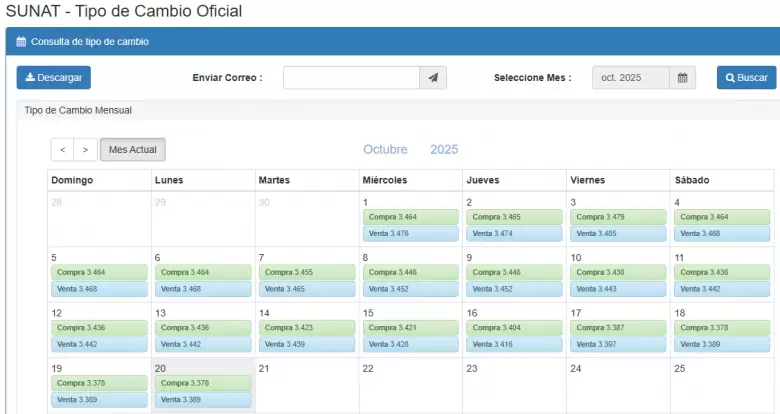
Task: Click Venta 3.465 on Tuesday October 7
Action: [x=306, y=289]
